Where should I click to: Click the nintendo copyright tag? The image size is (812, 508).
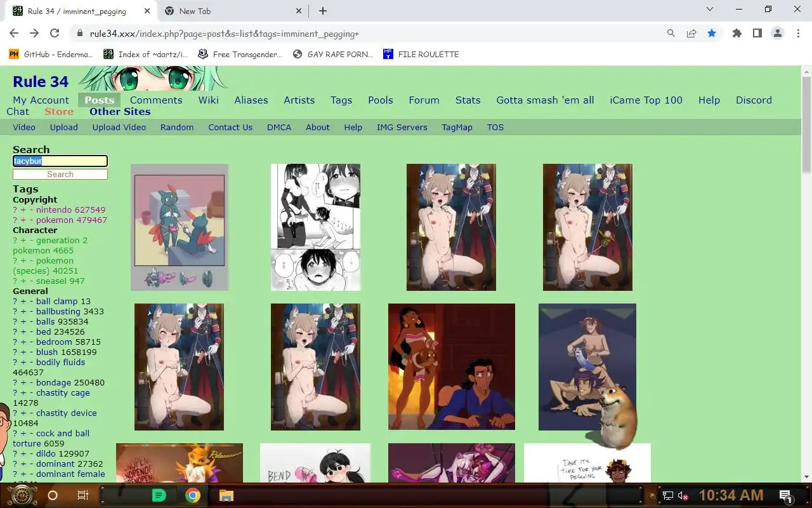coord(53,210)
